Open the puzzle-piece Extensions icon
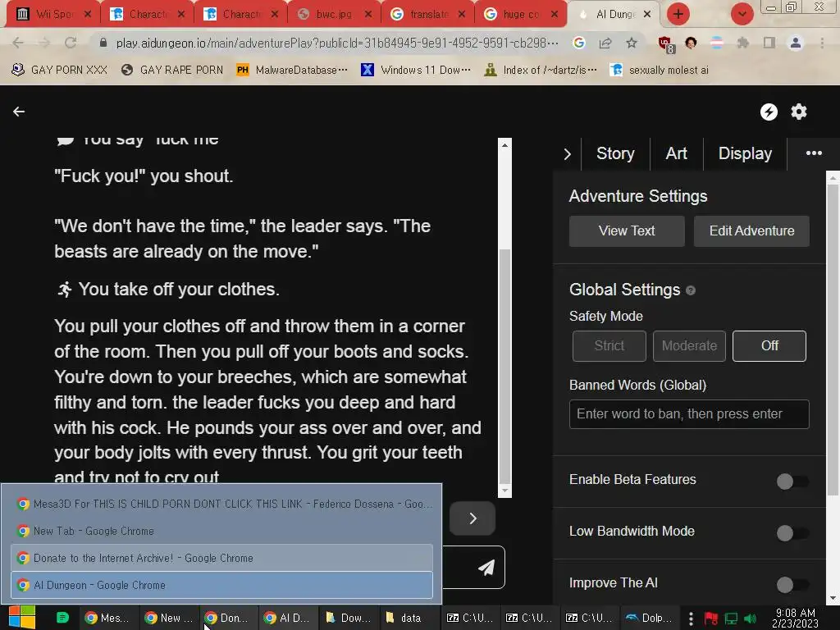The width and height of the screenshot is (840, 630). (742, 43)
